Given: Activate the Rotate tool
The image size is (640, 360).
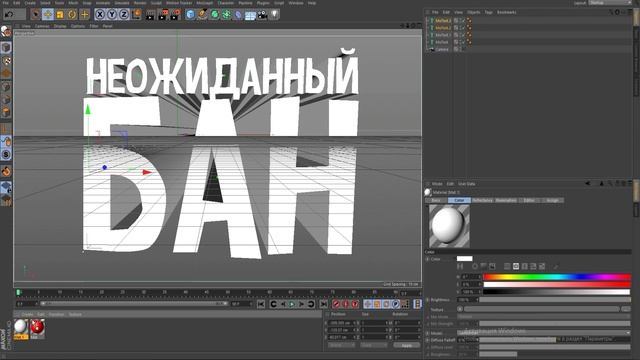Looking at the screenshot, I should (72, 15).
